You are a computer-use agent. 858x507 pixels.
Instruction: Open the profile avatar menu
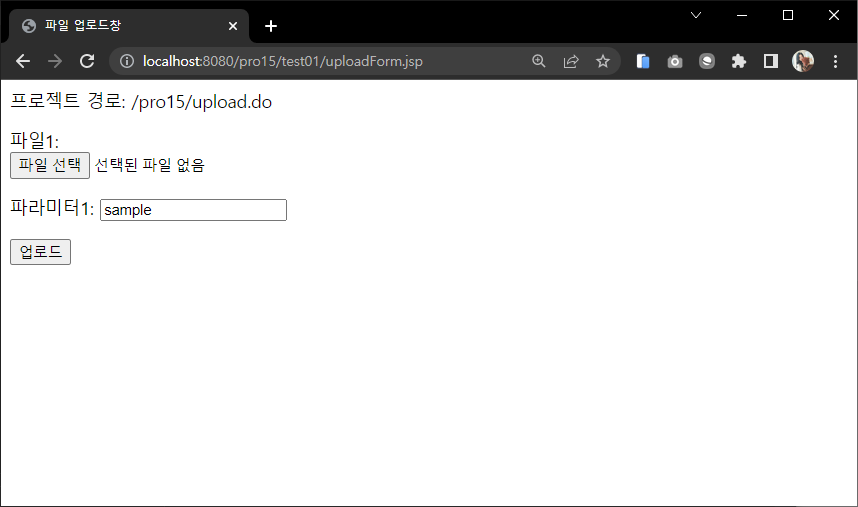pyautogui.click(x=803, y=61)
